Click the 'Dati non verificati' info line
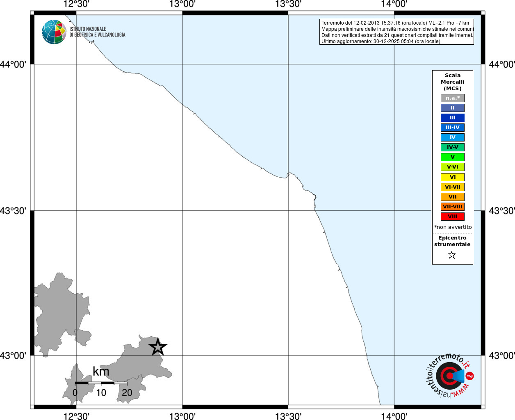The height and width of the screenshot is (420, 515). (397, 35)
